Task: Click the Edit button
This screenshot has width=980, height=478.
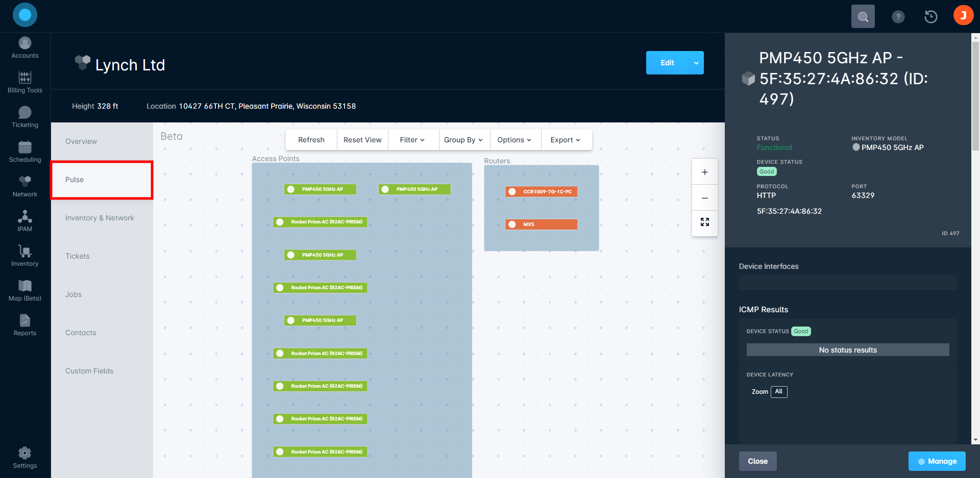Action: click(668, 63)
